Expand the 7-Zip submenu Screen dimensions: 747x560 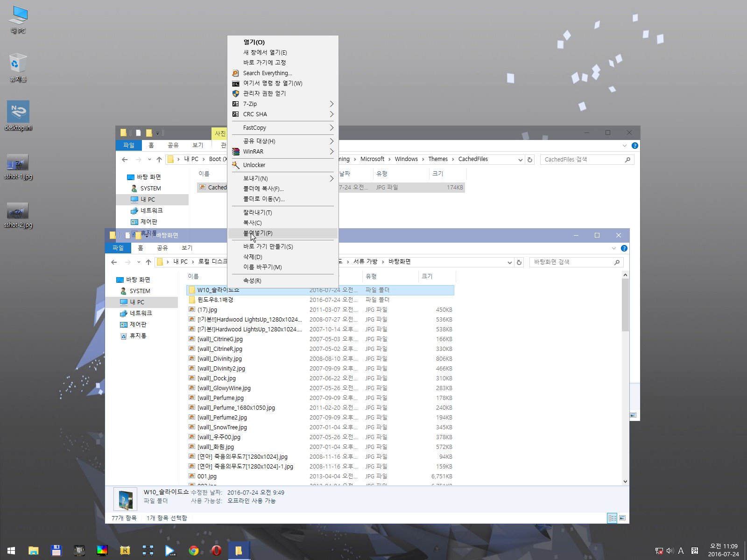coord(282,104)
